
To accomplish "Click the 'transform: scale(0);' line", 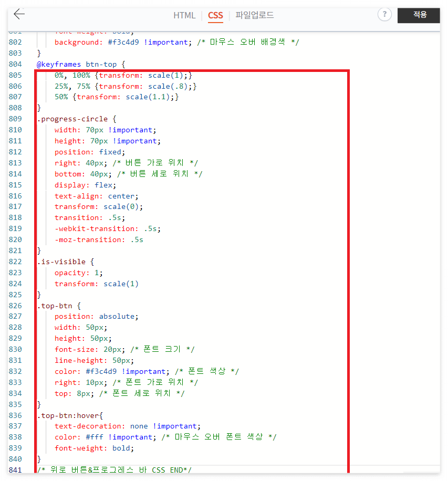I will pyautogui.click(x=99, y=207).
